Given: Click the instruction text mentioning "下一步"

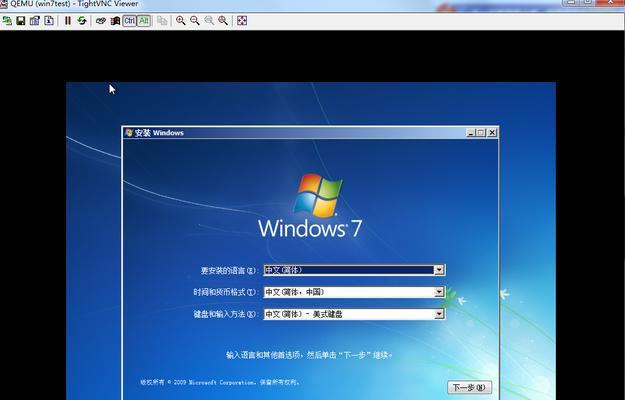Looking at the screenshot, I should coord(309,355).
